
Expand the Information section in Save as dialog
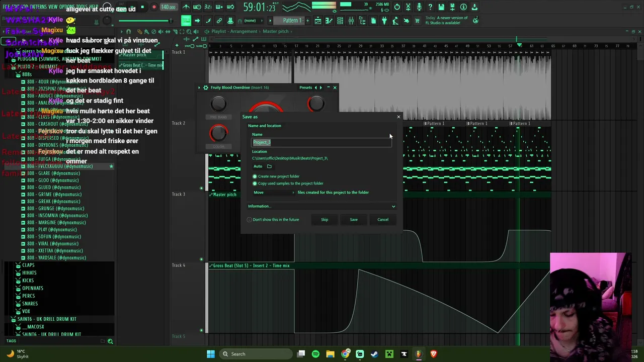[x=321, y=206]
